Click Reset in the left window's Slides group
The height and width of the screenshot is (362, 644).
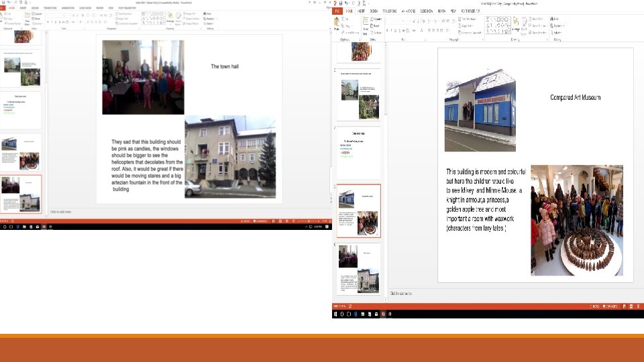pyautogui.click(x=36, y=19)
